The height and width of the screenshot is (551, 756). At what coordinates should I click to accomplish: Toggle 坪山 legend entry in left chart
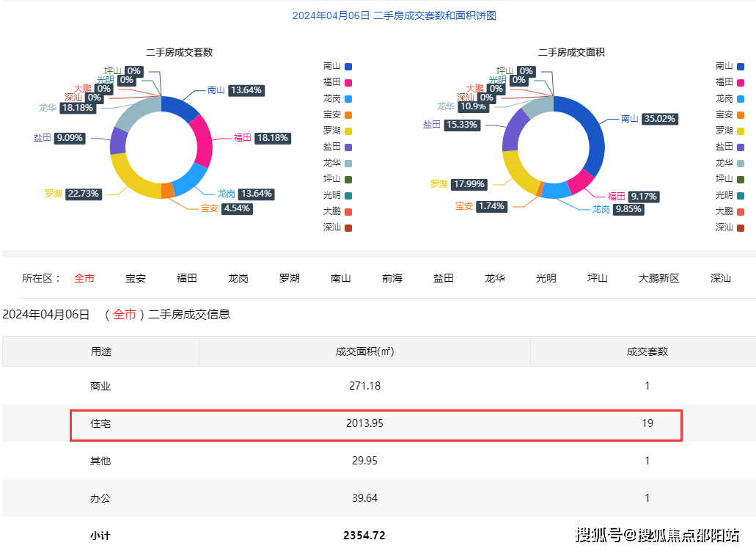(x=337, y=179)
